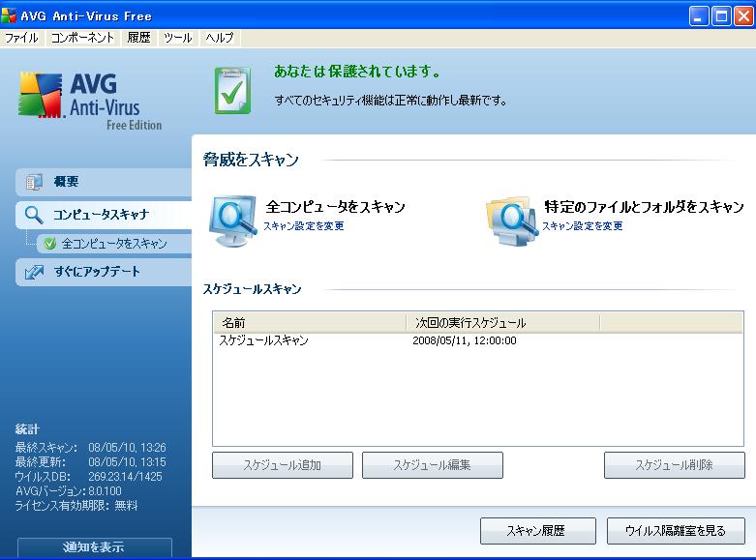Select the 概要 sidebar tab

tap(104, 182)
